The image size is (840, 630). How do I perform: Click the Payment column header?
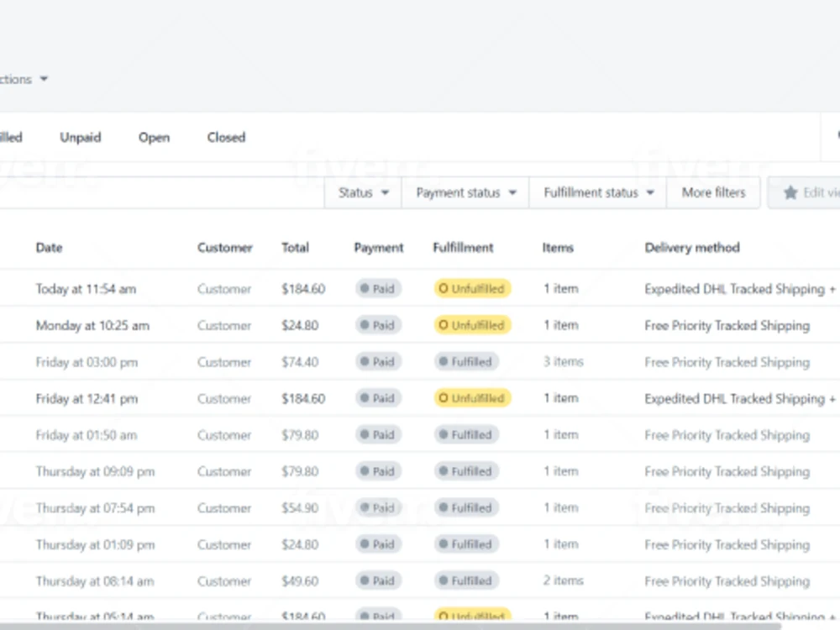[x=378, y=248]
